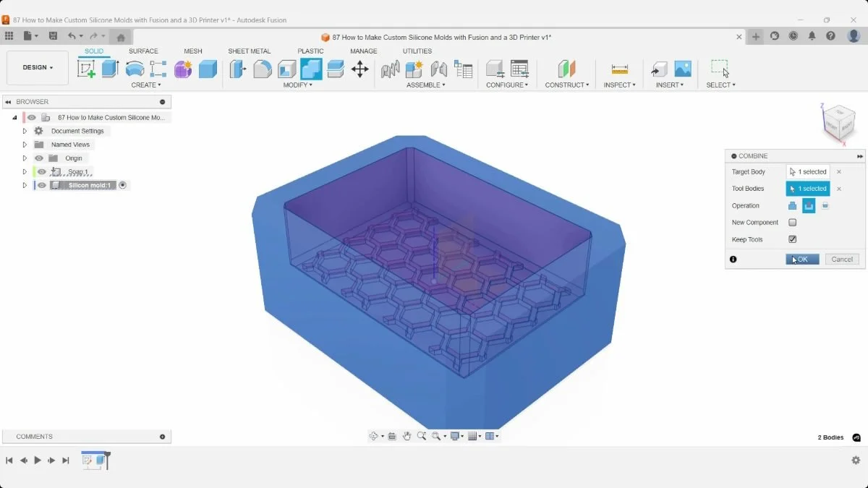Select the Measure tool under Inspect
Viewport: 868px width, 488px height.
pyautogui.click(x=619, y=69)
